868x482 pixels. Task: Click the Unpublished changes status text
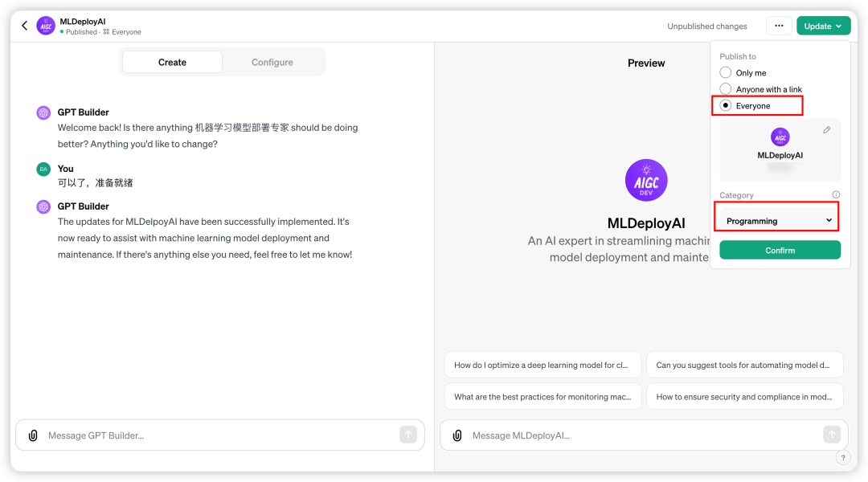pyautogui.click(x=707, y=26)
